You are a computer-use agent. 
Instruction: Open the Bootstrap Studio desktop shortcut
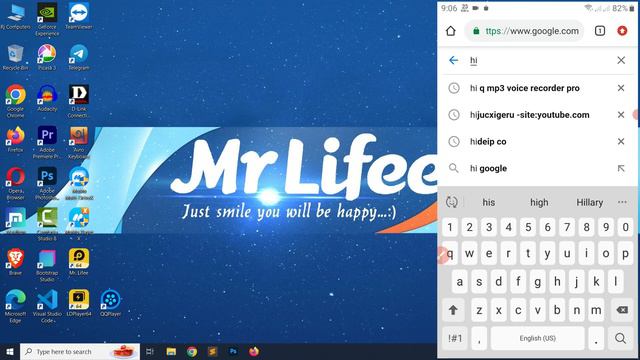(47, 265)
